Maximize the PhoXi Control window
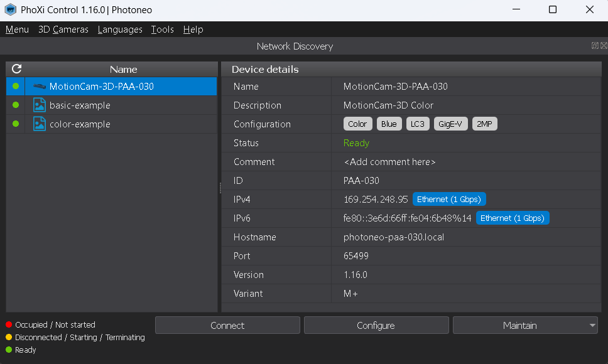 point(553,9)
